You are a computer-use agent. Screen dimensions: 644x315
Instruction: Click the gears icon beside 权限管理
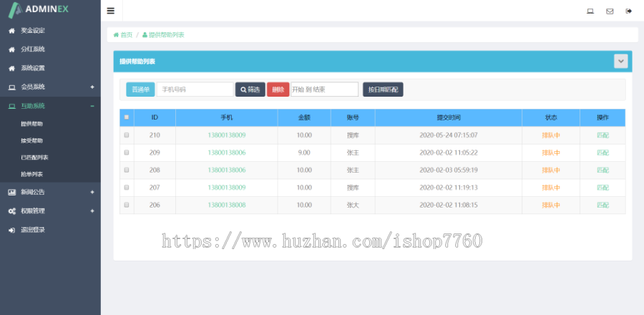point(12,211)
